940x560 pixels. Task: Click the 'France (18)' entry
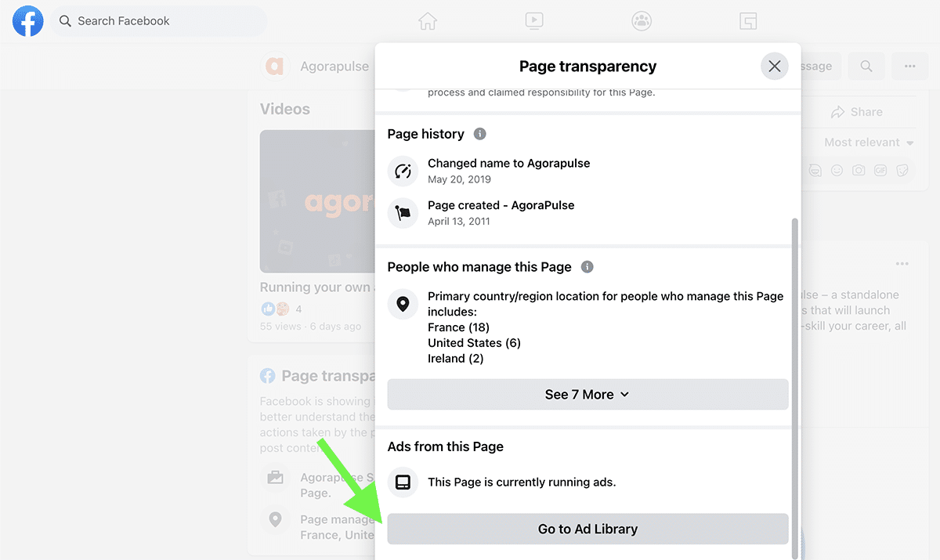tap(458, 327)
